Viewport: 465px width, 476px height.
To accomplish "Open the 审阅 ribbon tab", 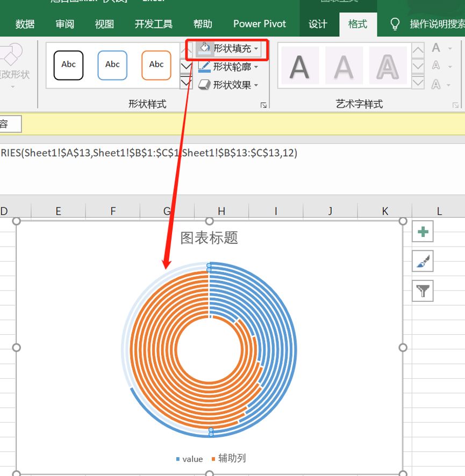I will click(65, 24).
